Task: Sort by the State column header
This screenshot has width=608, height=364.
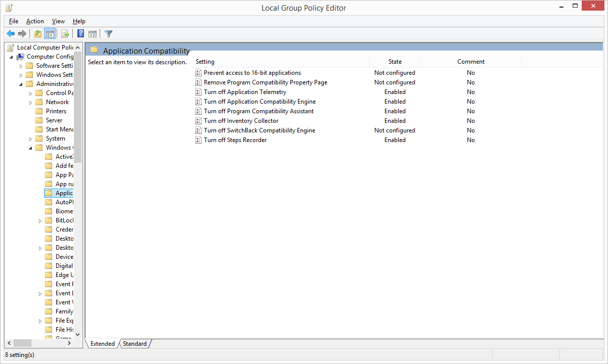Action: pos(395,62)
